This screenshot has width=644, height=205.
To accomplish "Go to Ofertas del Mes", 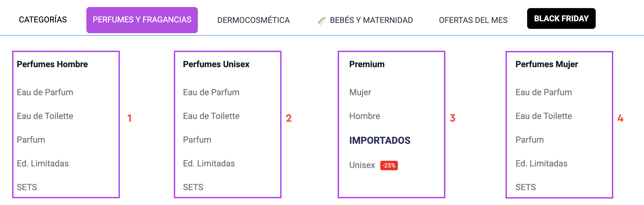I will pyautogui.click(x=473, y=20).
